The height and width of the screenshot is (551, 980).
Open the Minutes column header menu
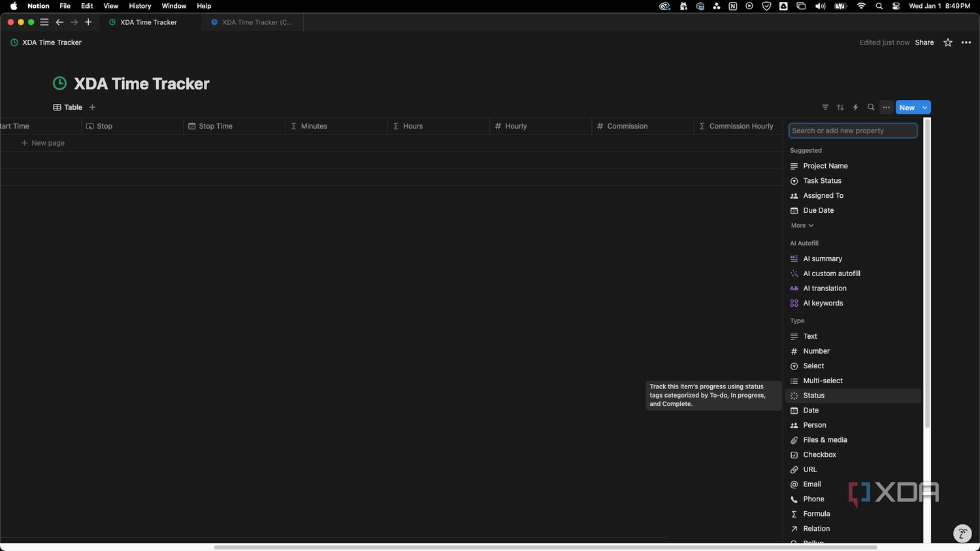(336, 126)
